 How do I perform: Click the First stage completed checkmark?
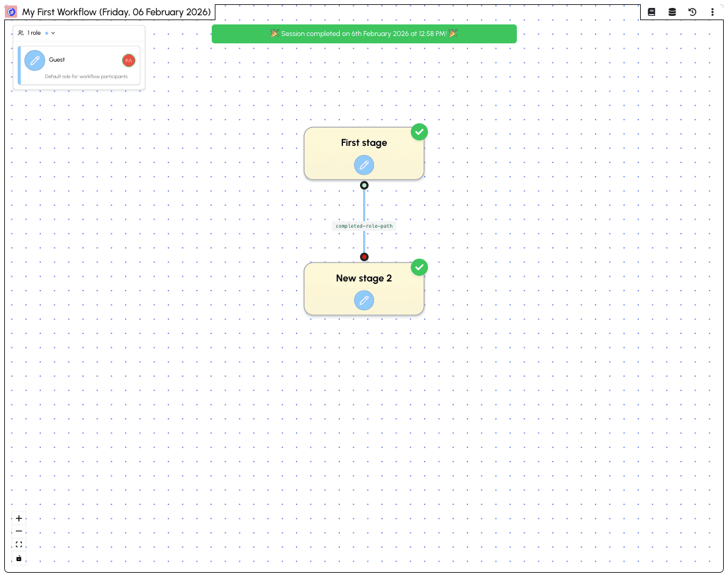coord(419,132)
